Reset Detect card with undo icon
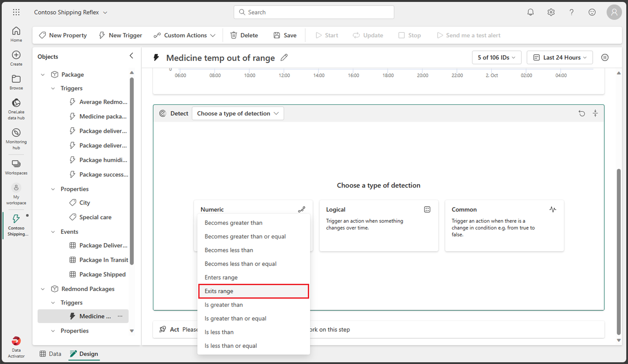The width and height of the screenshot is (628, 364). (x=582, y=113)
